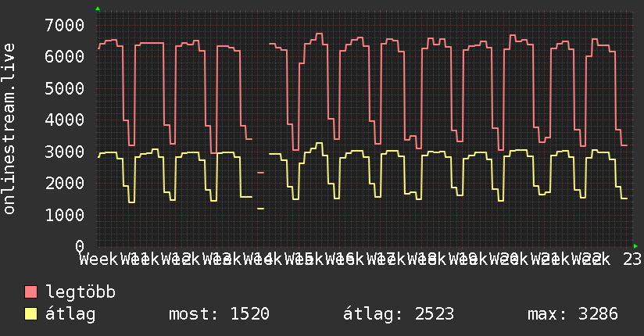Select the yellow 'átlag' legend label

[70, 314]
